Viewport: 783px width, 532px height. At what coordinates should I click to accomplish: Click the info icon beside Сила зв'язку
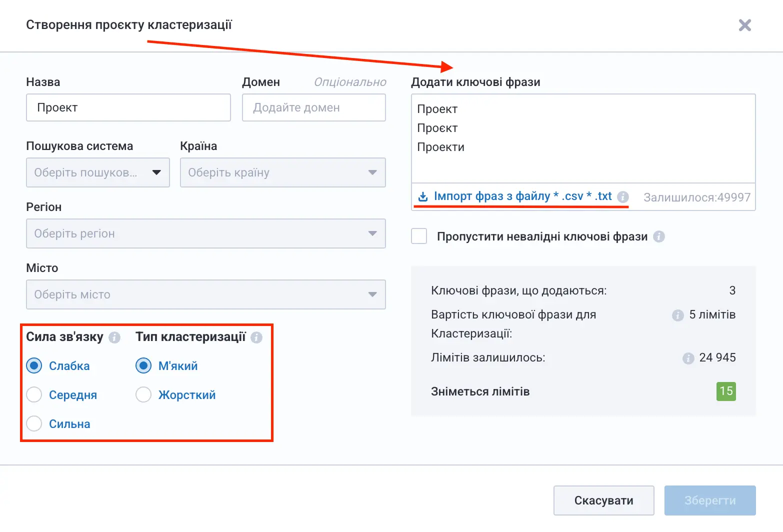coord(114,337)
